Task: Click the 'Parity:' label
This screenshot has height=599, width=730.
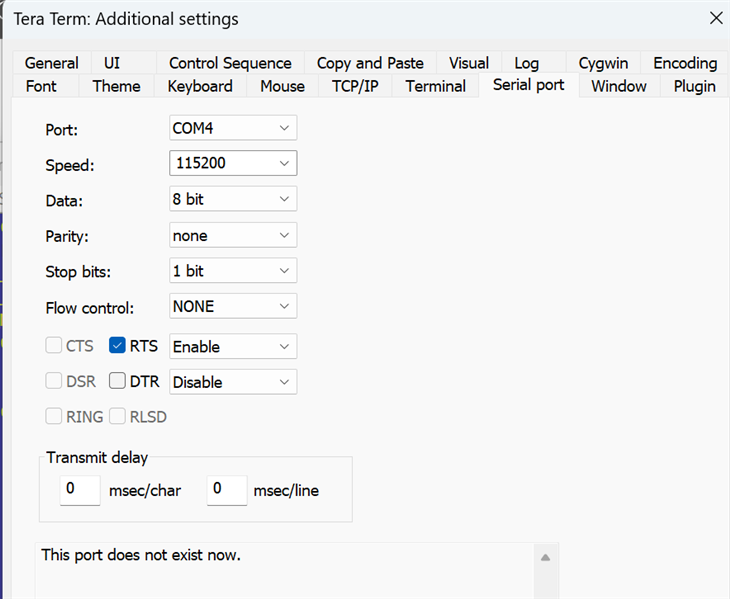Action: (67, 236)
